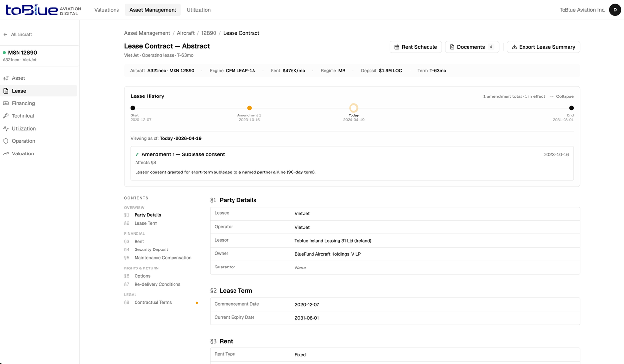The height and width of the screenshot is (364, 624).
Task: Click the Deposit $1.9M LOC summary chip
Action: [382, 71]
